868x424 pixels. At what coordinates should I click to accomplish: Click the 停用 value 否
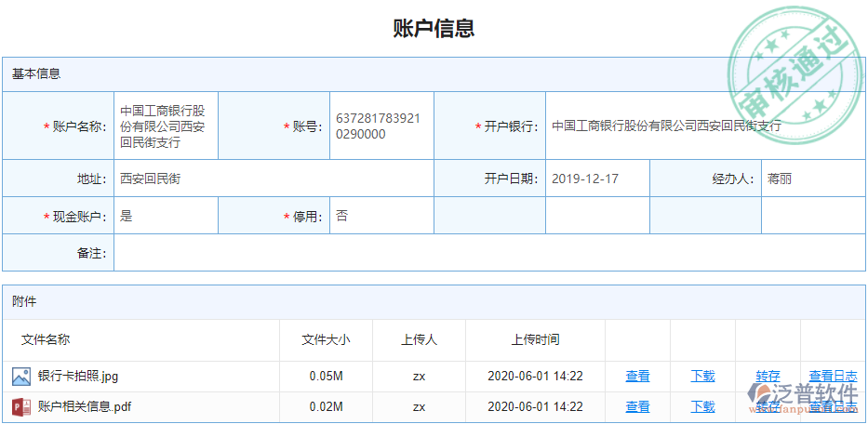[x=341, y=216]
